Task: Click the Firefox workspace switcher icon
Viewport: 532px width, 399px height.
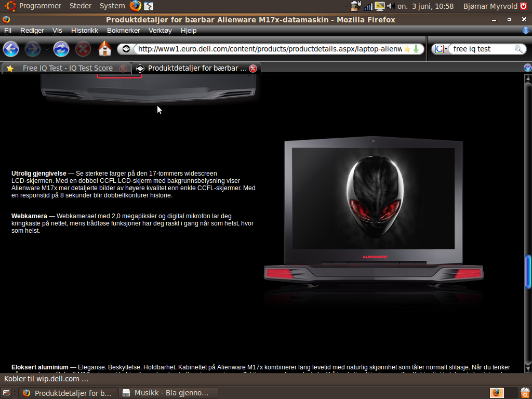Action: pos(496,393)
